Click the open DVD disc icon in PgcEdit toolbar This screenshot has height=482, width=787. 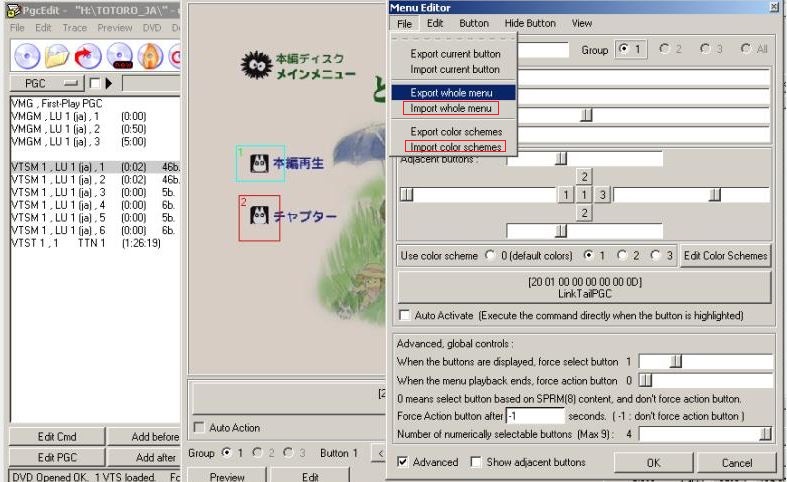click(27, 56)
